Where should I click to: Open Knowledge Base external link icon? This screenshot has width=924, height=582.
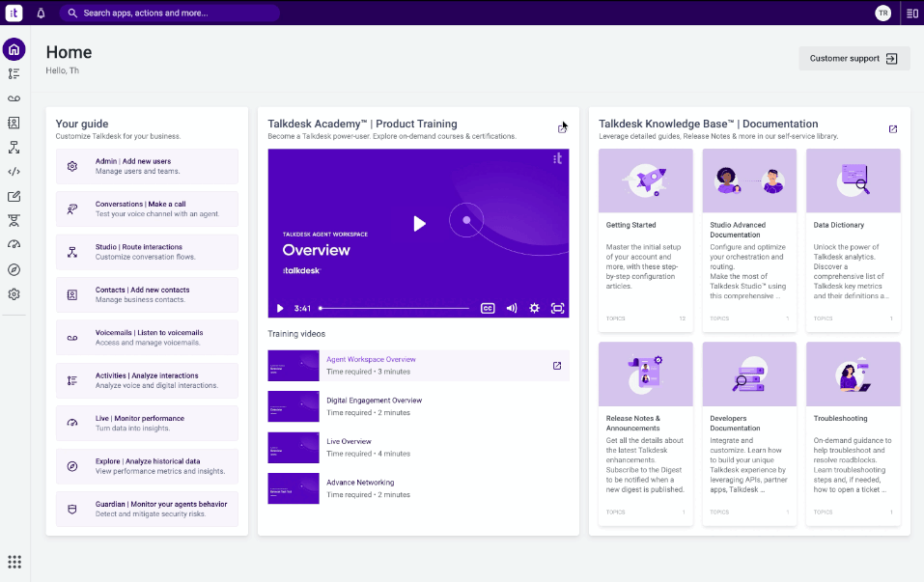coord(893,129)
